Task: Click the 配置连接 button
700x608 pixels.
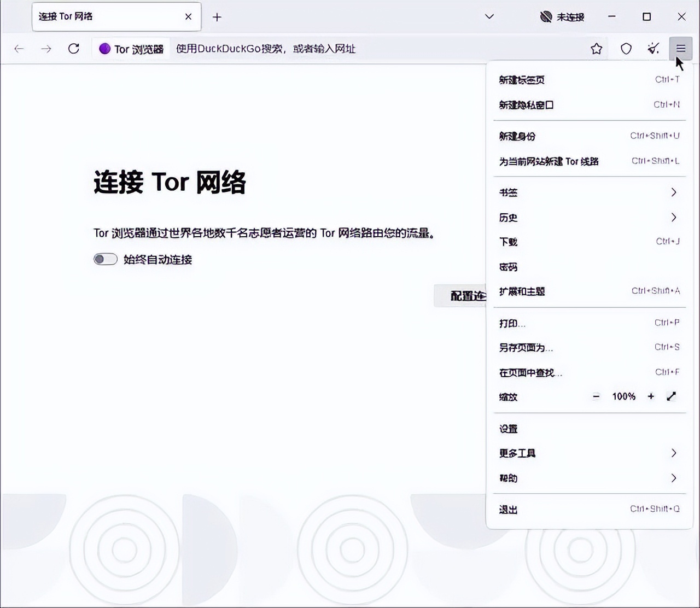Action: pos(460,296)
